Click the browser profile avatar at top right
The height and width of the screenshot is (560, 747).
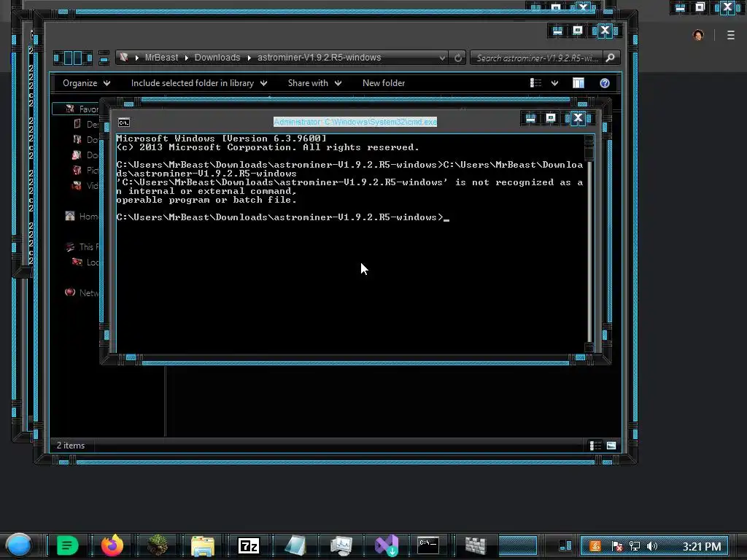[698, 35]
